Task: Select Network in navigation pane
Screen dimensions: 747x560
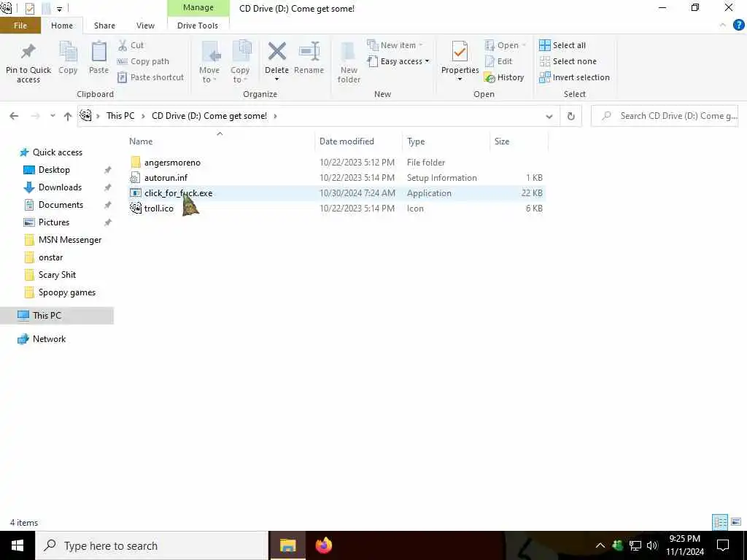Action: point(49,339)
